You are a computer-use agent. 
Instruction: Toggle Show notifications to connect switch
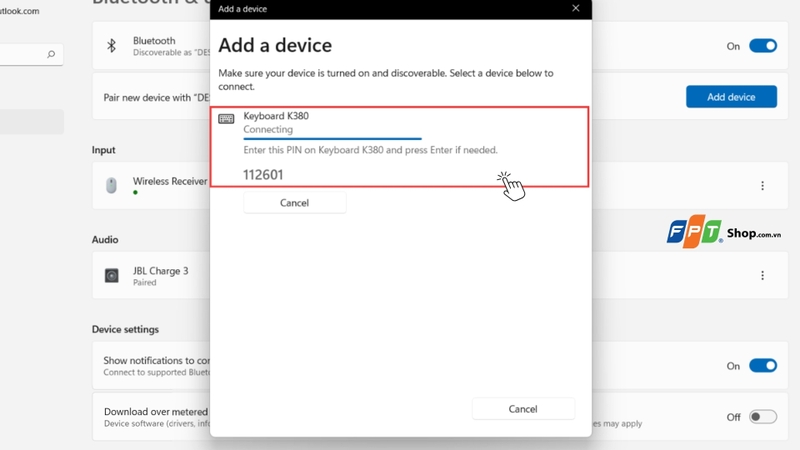[x=763, y=366]
